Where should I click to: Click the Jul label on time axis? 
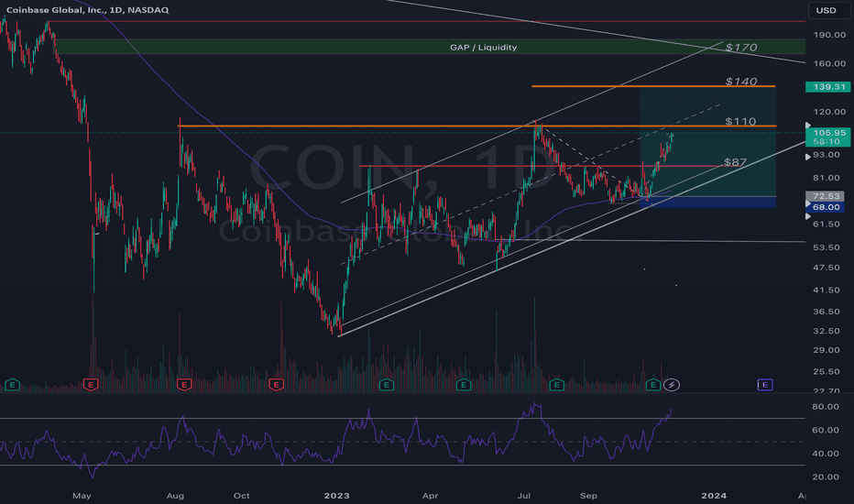523,495
